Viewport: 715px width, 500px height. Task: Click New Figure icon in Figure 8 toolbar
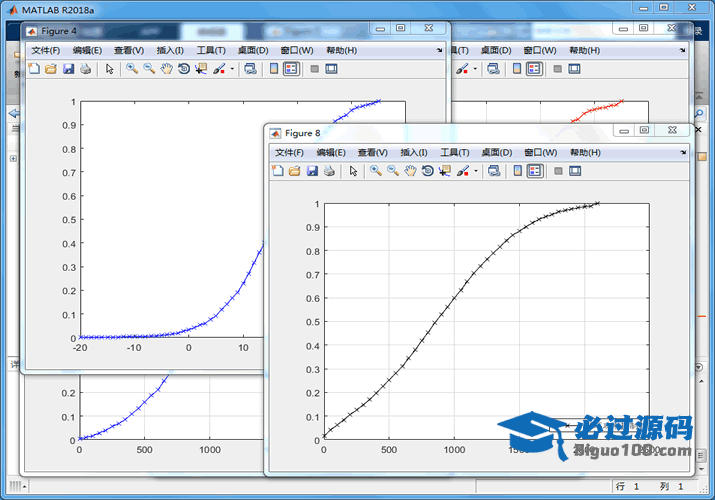click(278, 171)
